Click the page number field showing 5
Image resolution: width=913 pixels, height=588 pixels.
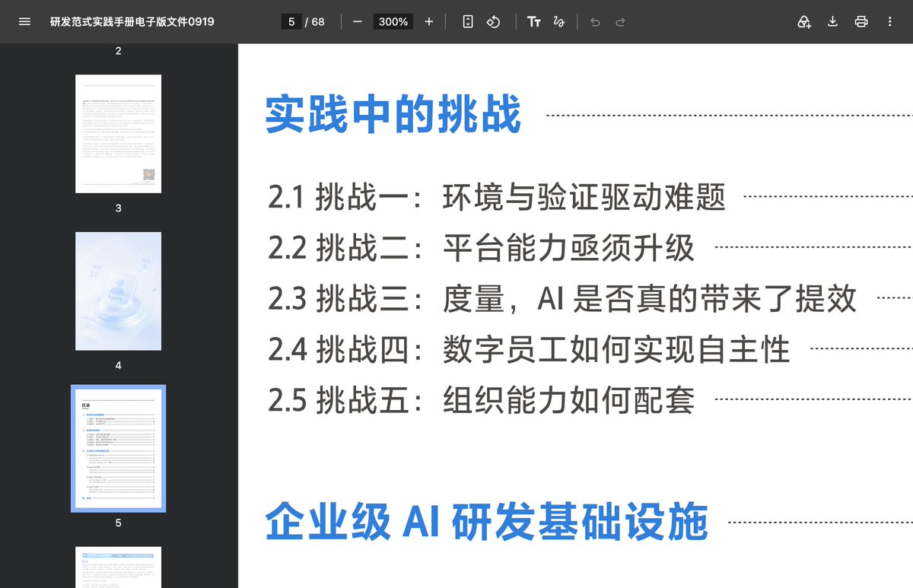[291, 21]
